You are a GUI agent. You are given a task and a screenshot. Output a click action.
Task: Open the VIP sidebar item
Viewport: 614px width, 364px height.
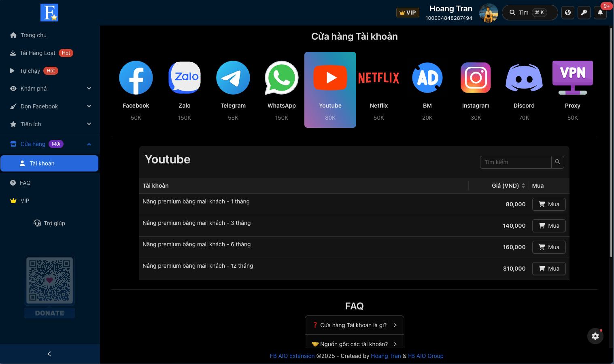pyautogui.click(x=50, y=201)
